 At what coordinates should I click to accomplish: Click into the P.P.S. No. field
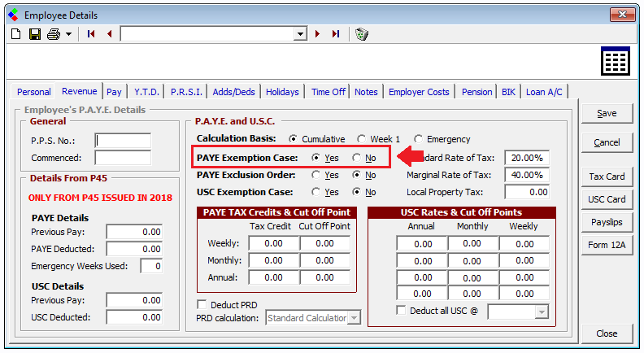point(123,140)
